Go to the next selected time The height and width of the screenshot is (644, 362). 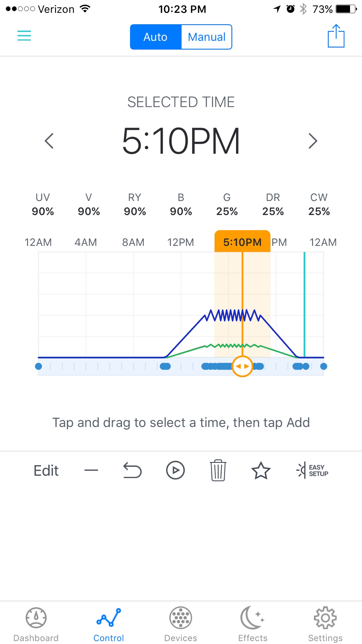[313, 141]
